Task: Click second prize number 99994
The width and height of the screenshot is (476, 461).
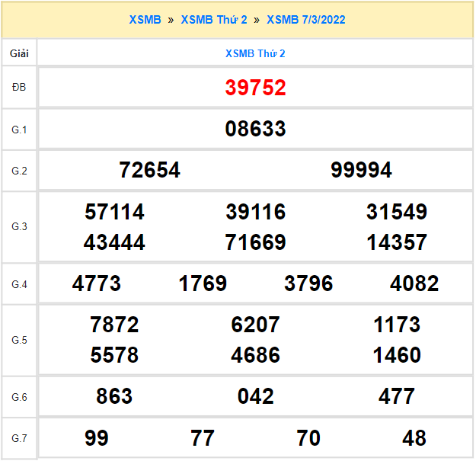Action: [x=361, y=170]
